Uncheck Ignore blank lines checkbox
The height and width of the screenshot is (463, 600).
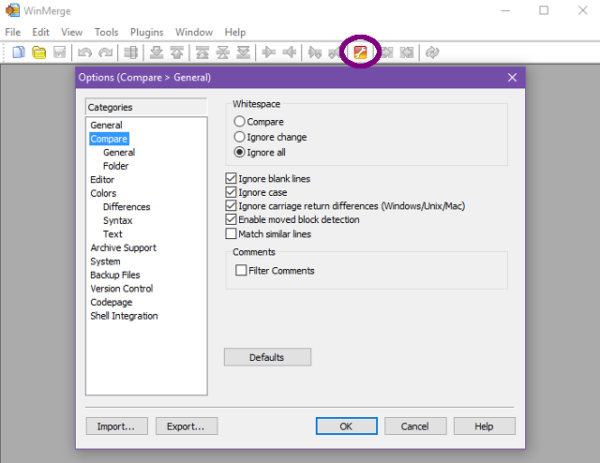point(232,178)
